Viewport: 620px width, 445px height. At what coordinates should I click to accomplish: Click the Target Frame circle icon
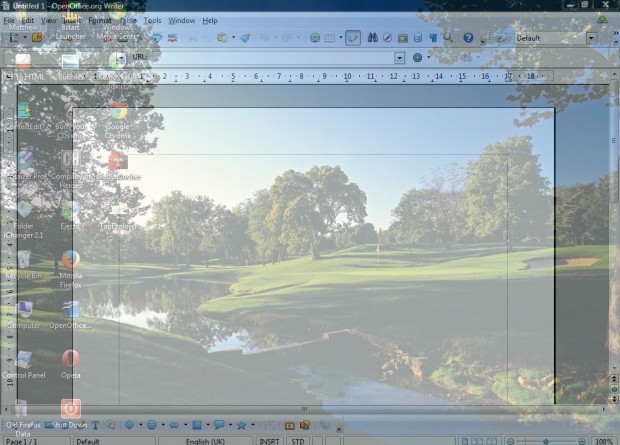point(417,58)
